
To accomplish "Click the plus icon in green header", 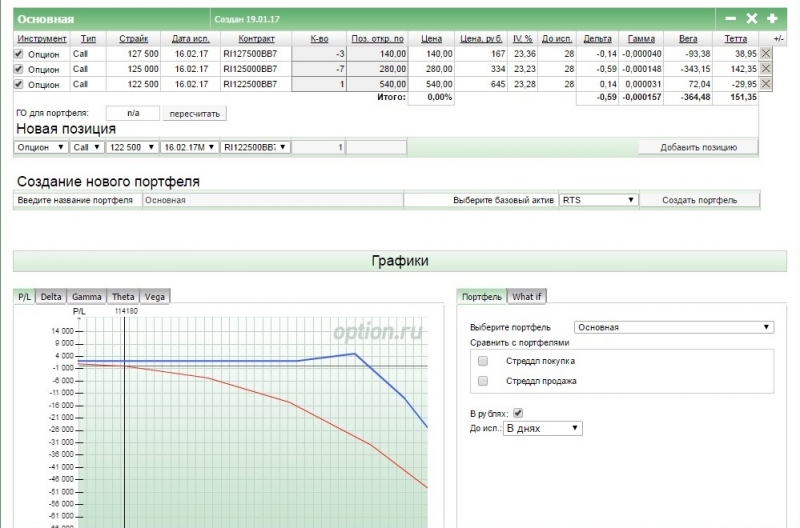I will pos(772,19).
